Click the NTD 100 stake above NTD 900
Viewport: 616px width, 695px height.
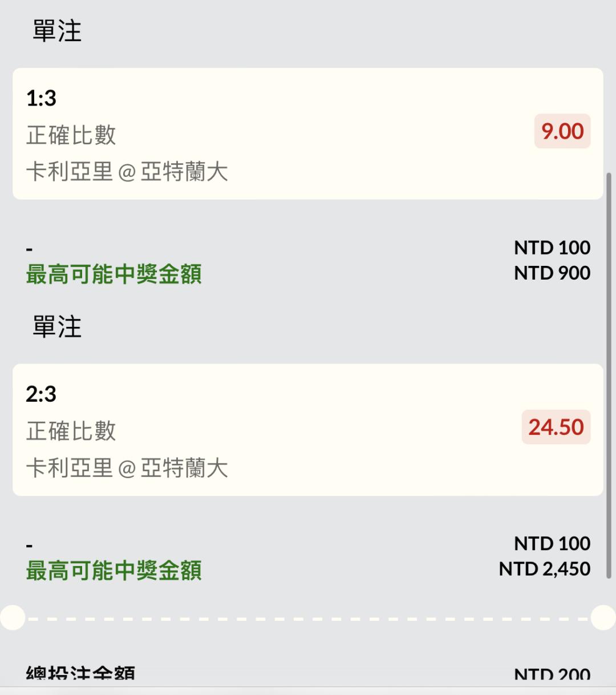(552, 248)
